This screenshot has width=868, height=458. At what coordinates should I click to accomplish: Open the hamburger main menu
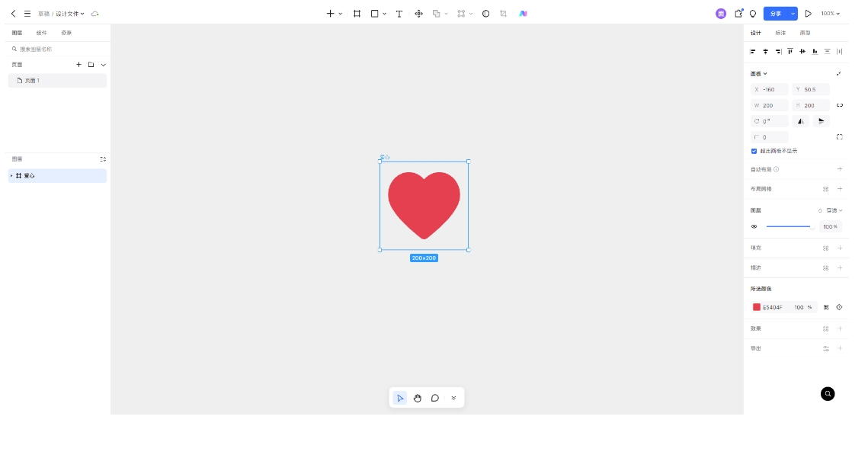click(27, 13)
